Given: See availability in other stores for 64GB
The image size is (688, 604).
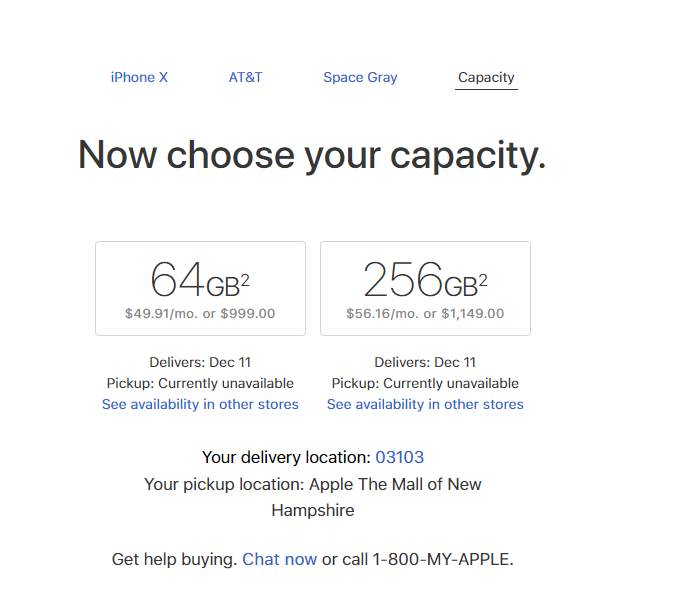Looking at the screenshot, I should [x=200, y=404].
